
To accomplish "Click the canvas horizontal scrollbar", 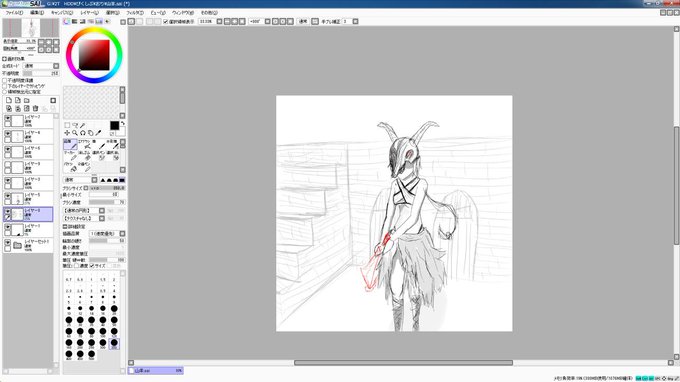I will 403,362.
